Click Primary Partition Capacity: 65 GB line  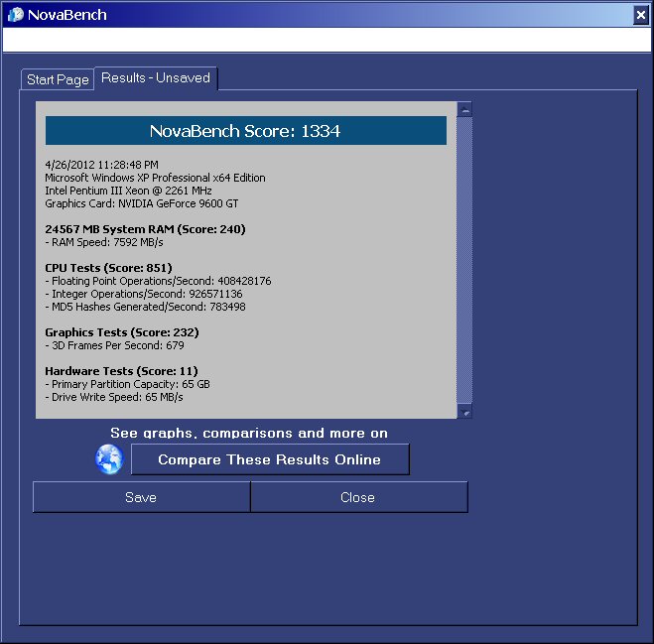pos(128,384)
